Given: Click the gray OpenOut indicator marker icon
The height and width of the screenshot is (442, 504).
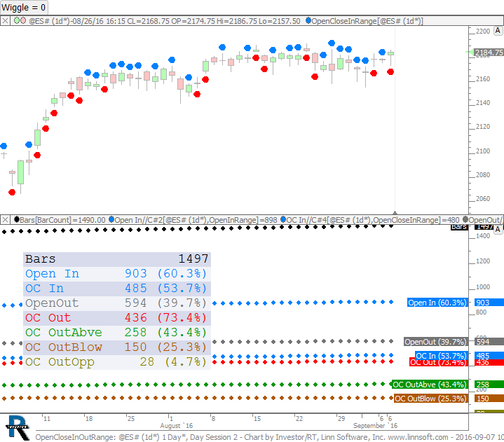Looking at the screenshot, I should click(x=465, y=220).
